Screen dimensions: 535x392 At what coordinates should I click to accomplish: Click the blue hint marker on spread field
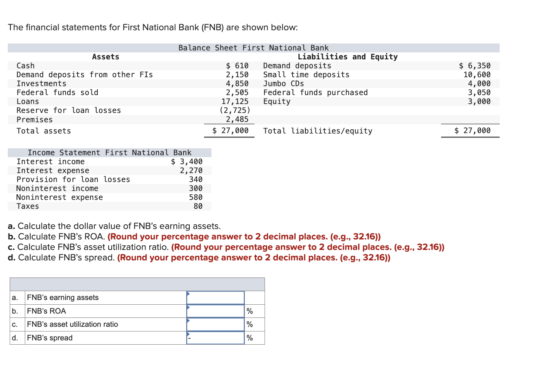pos(189,334)
